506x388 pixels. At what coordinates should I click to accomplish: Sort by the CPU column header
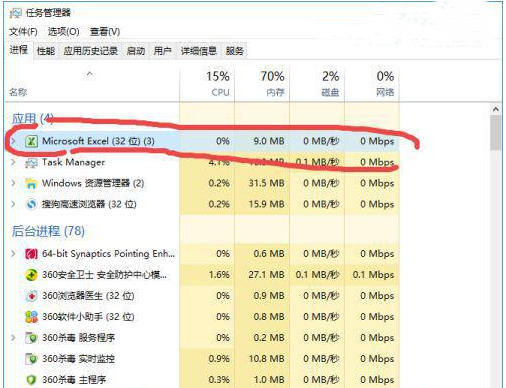tap(207, 83)
